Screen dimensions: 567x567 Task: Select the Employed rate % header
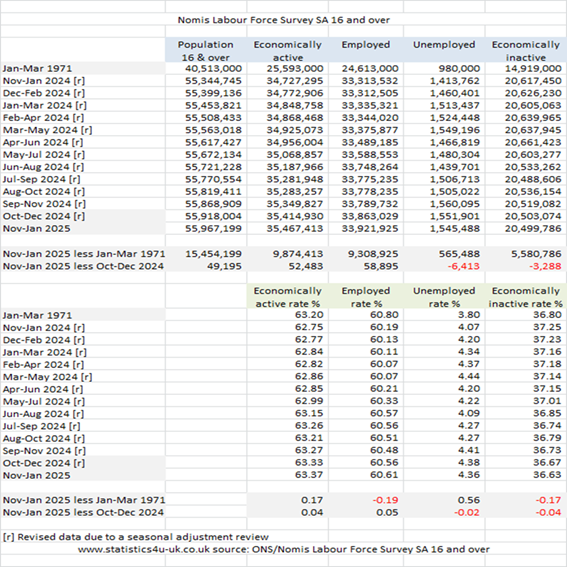click(x=366, y=297)
